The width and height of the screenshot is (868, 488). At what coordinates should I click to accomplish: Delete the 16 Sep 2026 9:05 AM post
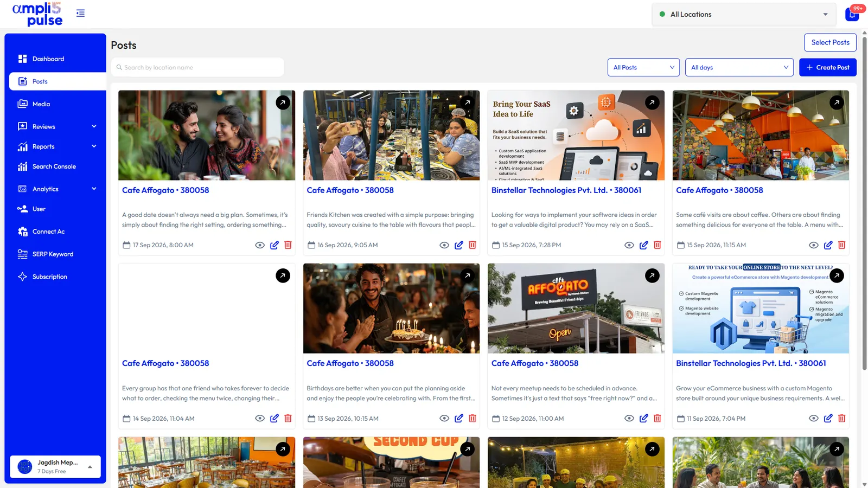pos(473,245)
